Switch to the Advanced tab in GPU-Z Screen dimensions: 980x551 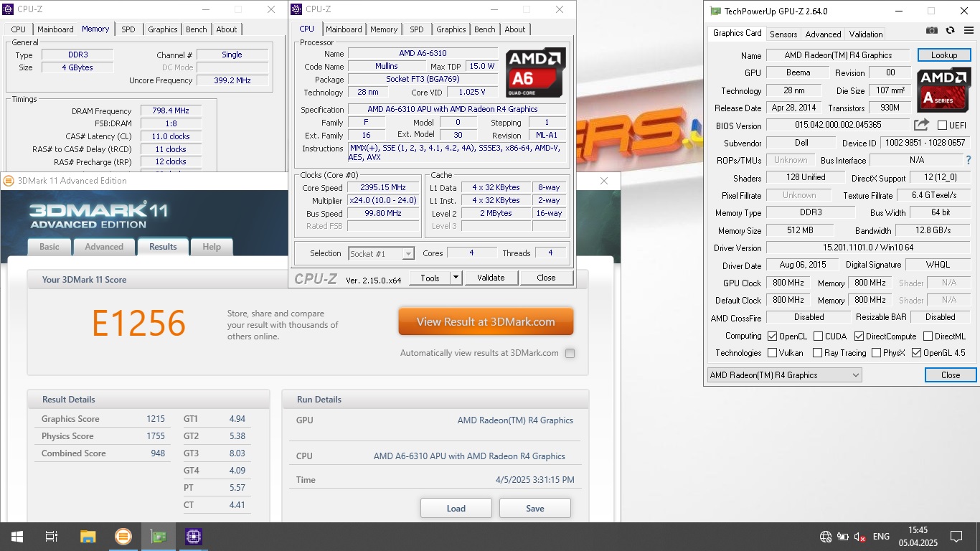[823, 34]
